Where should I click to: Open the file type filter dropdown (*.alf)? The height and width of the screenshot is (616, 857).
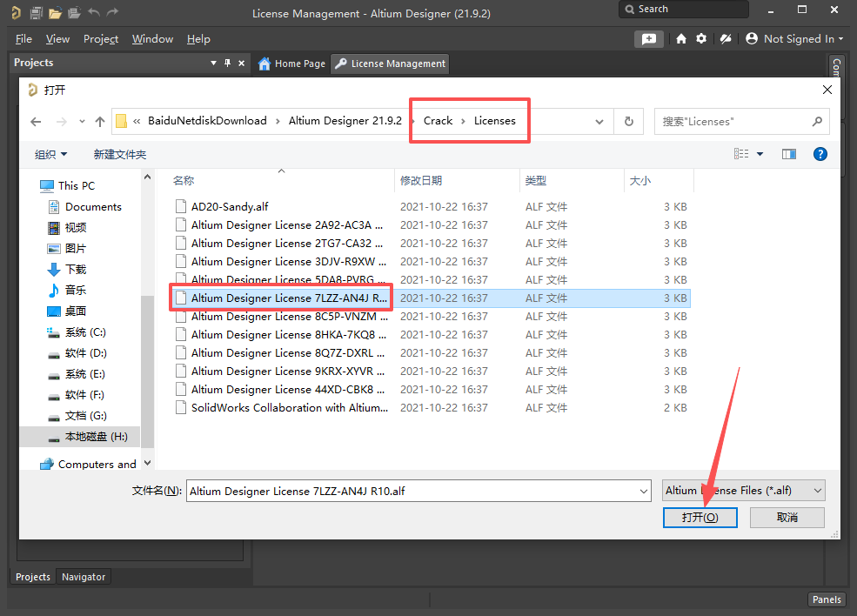point(743,491)
